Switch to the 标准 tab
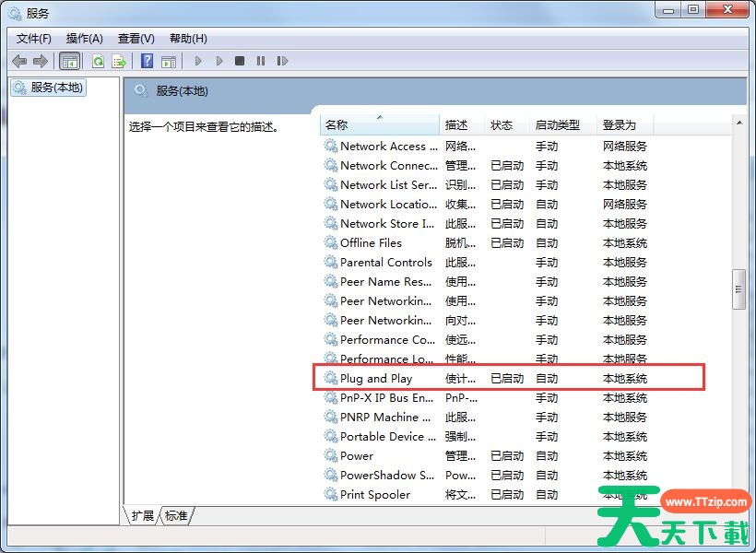 176,515
